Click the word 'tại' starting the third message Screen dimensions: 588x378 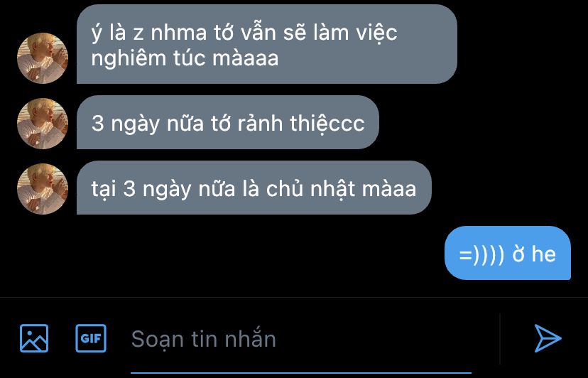point(104,189)
